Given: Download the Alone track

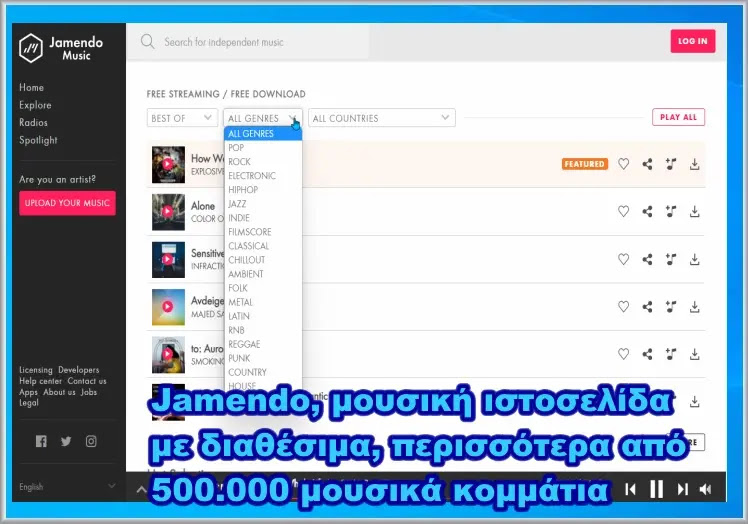Looking at the screenshot, I should point(695,211).
